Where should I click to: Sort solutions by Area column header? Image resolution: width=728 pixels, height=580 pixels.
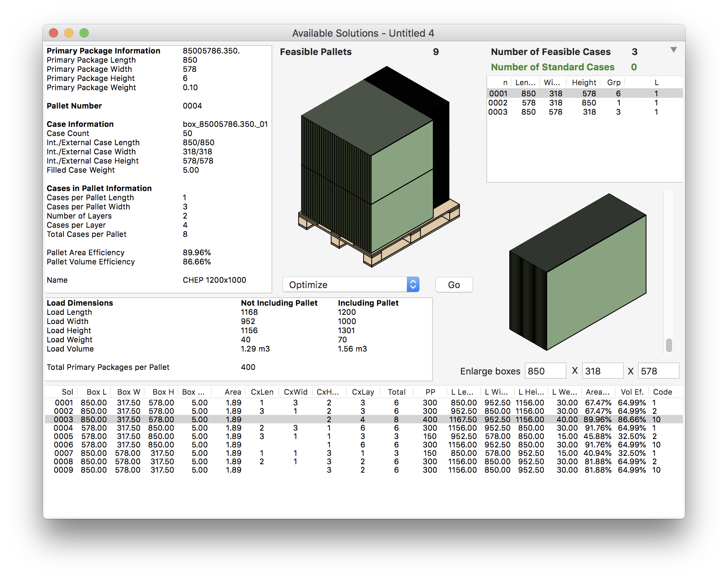(x=228, y=392)
